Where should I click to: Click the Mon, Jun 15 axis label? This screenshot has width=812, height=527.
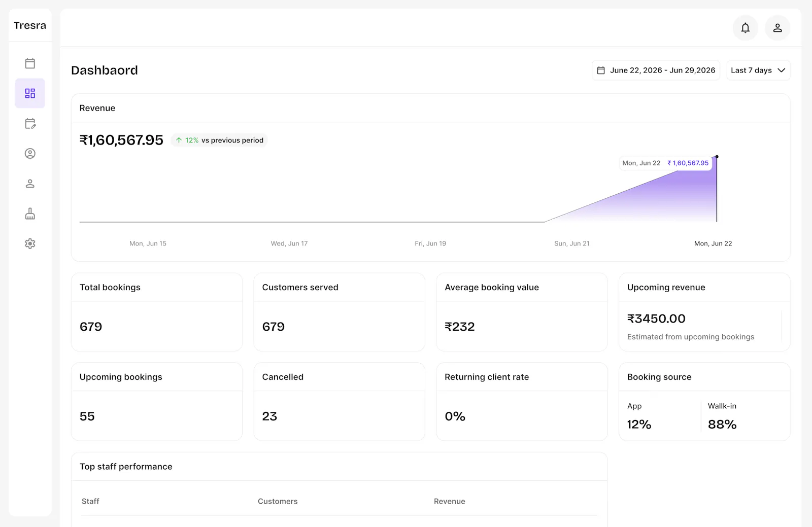click(148, 243)
